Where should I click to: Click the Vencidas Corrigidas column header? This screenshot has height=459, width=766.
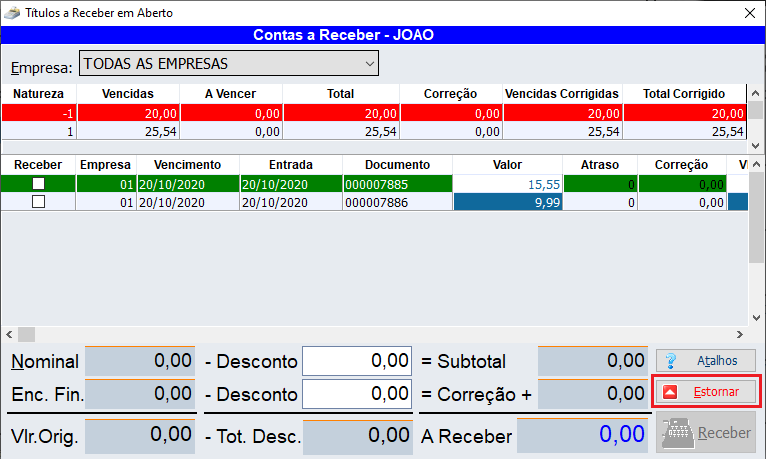click(562, 94)
